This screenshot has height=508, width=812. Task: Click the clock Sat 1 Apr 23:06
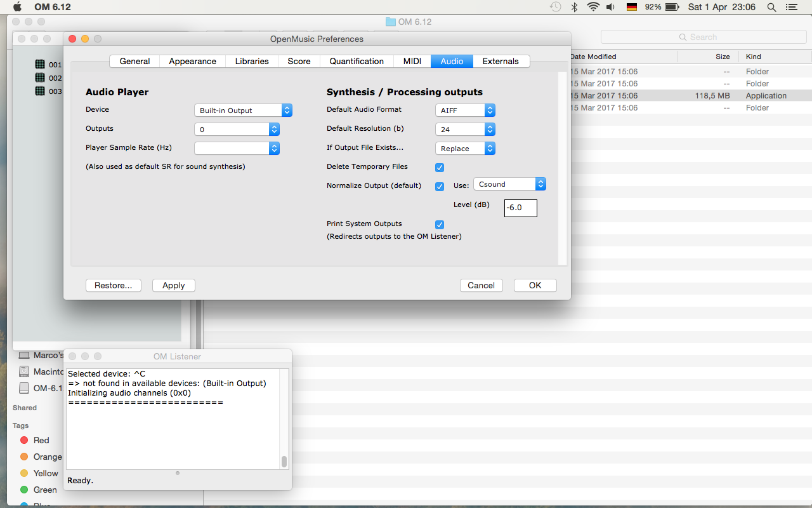tap(721, 7)
